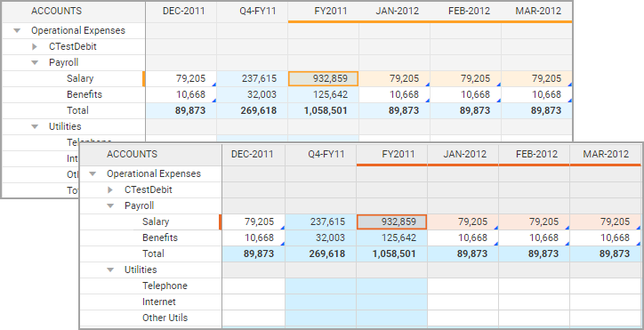Viewport: 644px width, 330px height.
Task: Select MAR-2012 column header in front grid
Action: coord(606,154)
